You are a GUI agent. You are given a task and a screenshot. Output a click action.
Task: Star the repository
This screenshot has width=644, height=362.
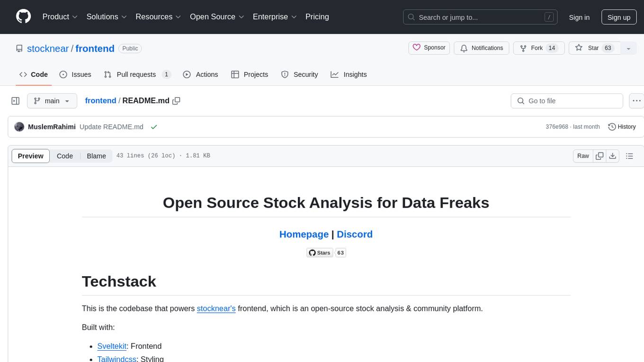594,48
